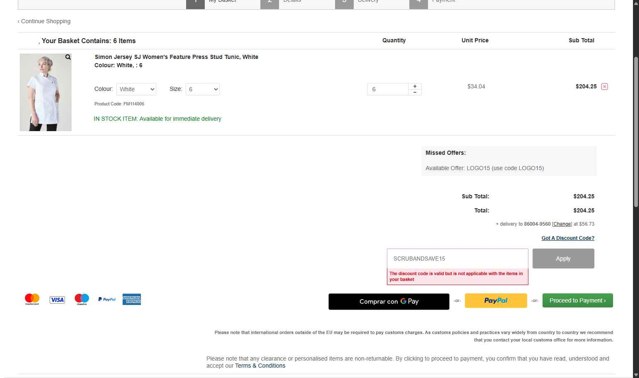The width and height of the screenshot is (639, 378).
Task: Click the Visa payment icon
Action: pyautogui.click(x=57, y=300)
